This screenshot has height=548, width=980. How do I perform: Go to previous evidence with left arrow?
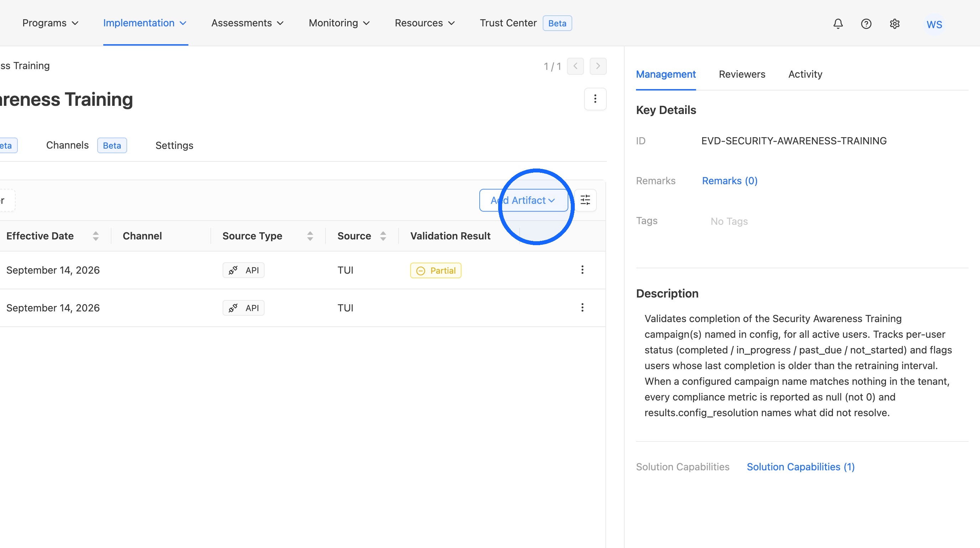click(575, 66)
